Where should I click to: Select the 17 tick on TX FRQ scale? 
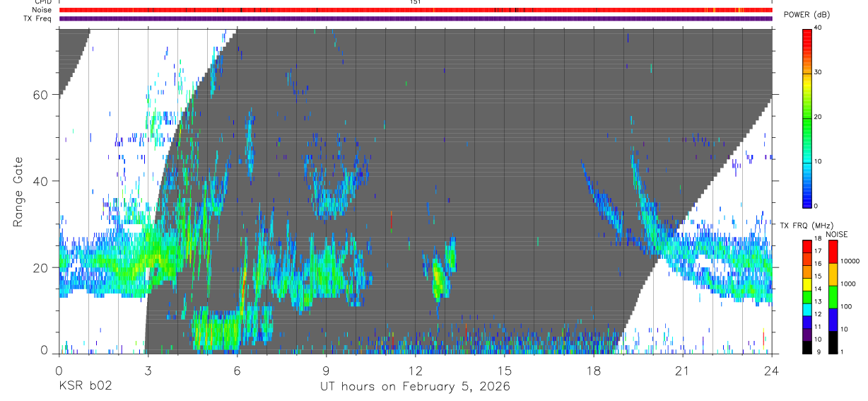tap(819, 251)
